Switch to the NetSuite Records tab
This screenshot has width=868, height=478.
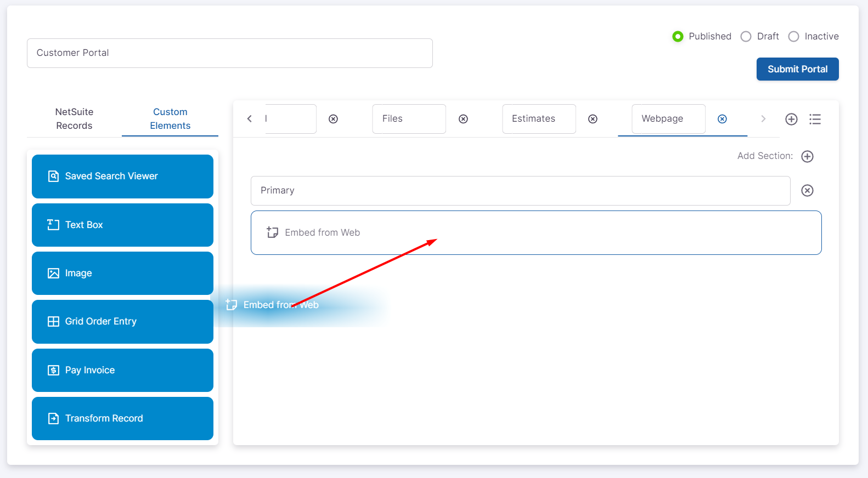(74, 118)
